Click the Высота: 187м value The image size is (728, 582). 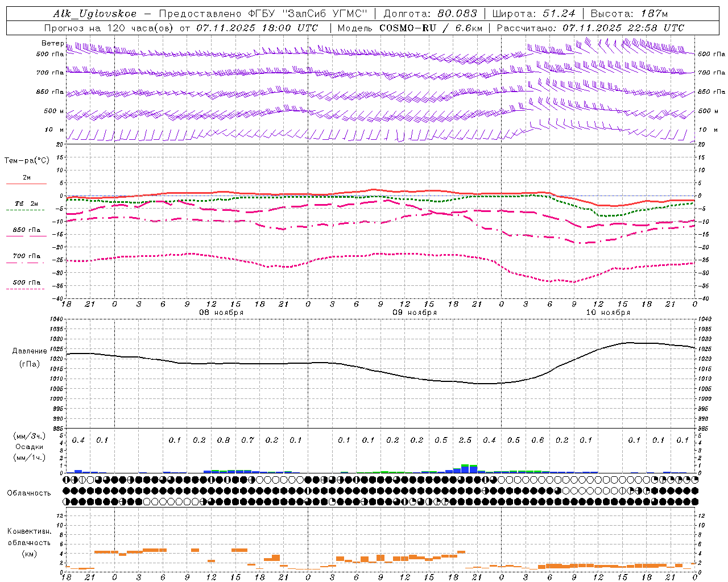(629, 14)
